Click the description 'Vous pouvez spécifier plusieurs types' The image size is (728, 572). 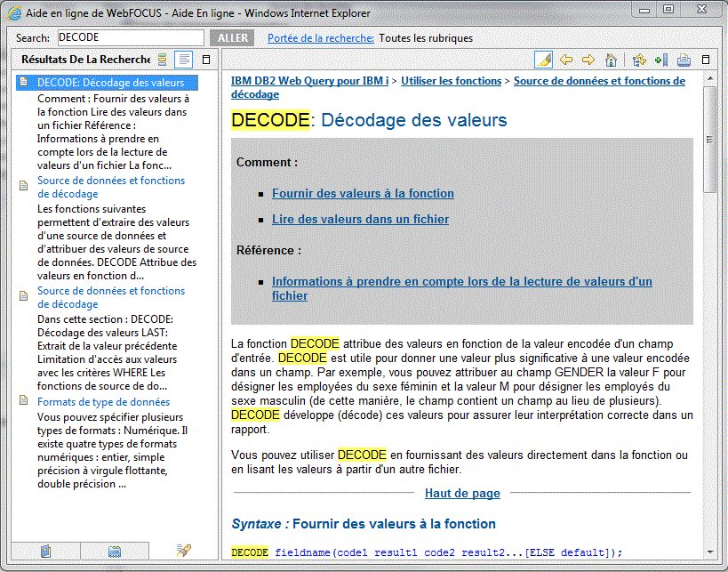pyautogui.click(x=112, y=451)
